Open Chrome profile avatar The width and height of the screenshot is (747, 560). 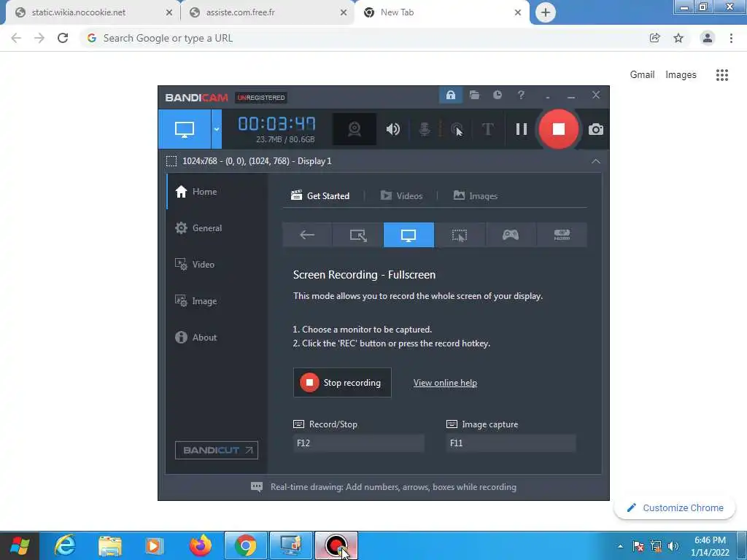(708, 38)
